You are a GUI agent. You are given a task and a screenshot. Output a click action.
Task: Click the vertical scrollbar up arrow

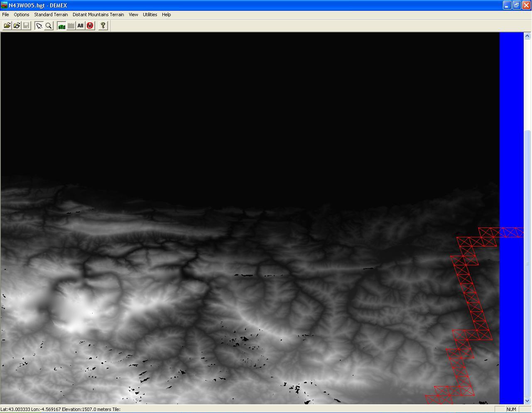[x=527, y=36]
